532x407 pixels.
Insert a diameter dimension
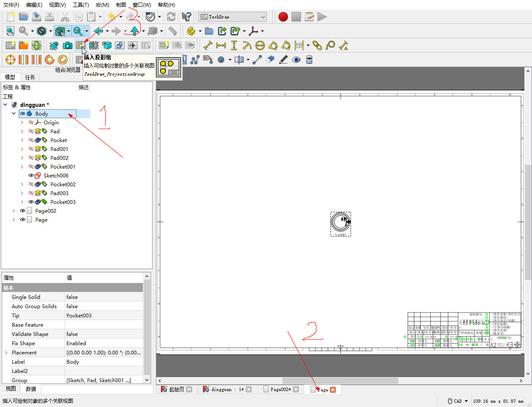260,45
